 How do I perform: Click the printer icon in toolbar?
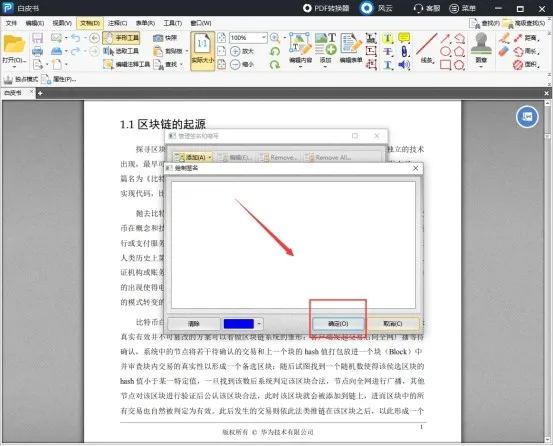click(x=37, y=51)
